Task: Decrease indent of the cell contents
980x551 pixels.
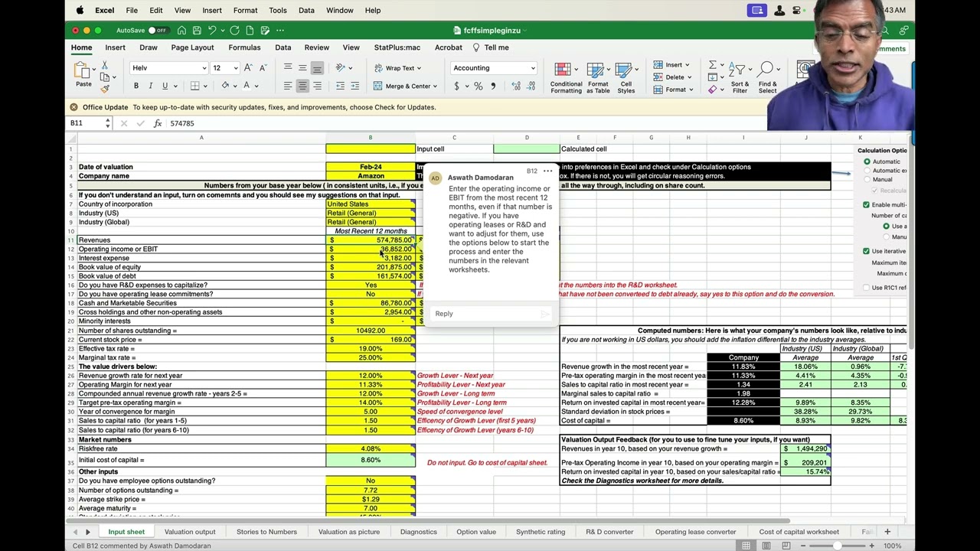Action: coord(340,86)
